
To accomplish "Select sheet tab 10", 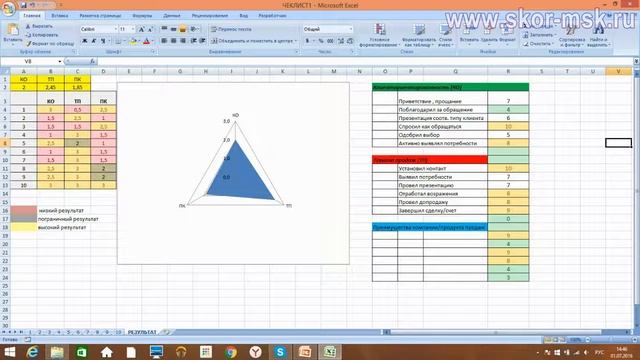I will [x=118, y=332].
